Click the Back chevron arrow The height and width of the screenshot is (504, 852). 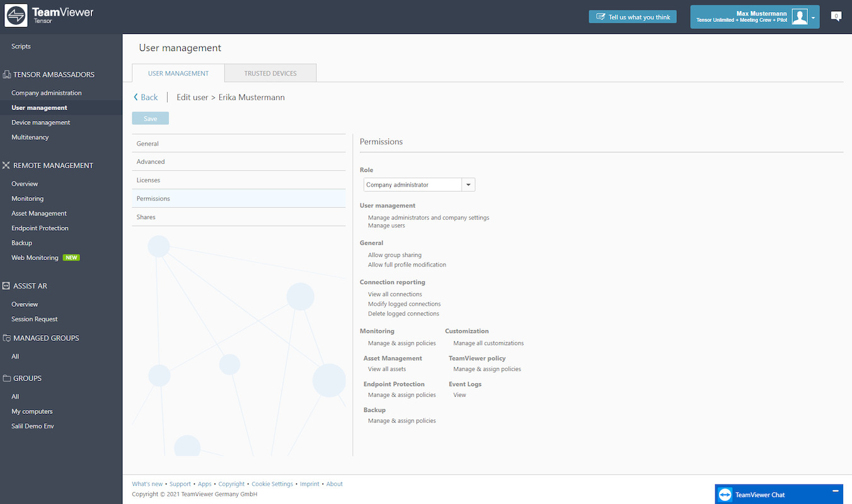135,97
